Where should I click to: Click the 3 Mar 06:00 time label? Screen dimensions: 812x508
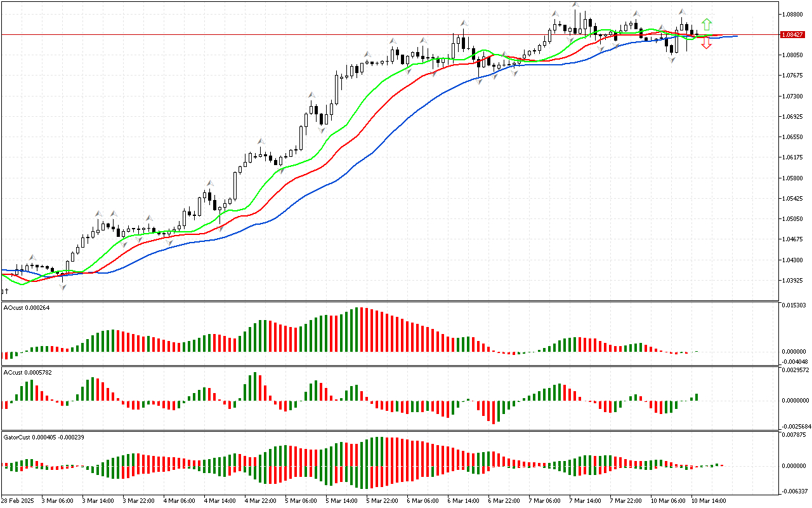pos(58,501)
